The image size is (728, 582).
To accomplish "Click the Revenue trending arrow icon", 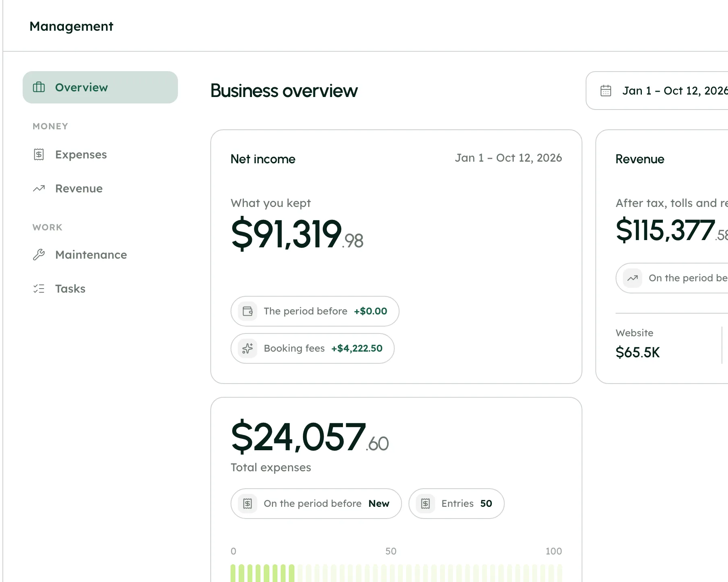I will (39, 188).
